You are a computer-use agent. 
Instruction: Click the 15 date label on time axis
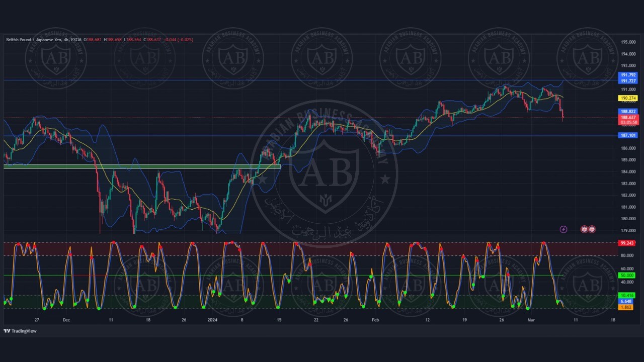coord(279,320)
